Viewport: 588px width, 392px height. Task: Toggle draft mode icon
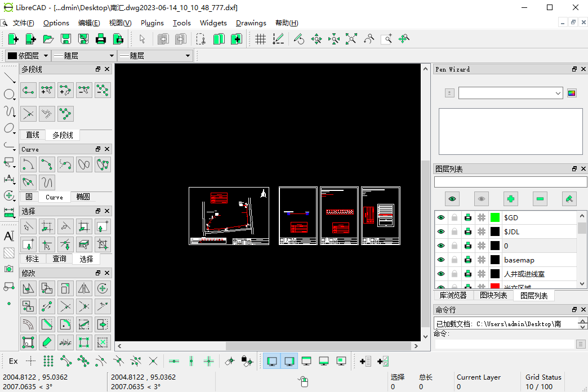[x=278, y=39]
